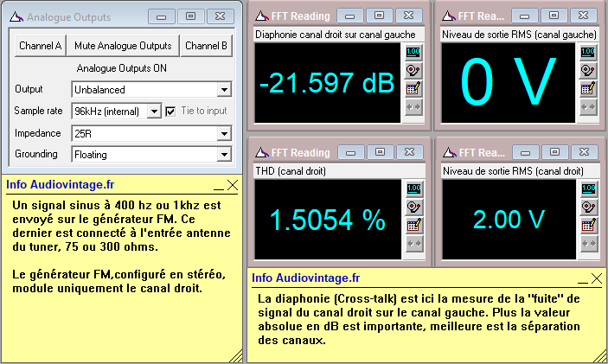The width and height of the screenshot is (608, 364).
Task: Click Mute Analogue Outputs button
Action: (x=123, y=46)
